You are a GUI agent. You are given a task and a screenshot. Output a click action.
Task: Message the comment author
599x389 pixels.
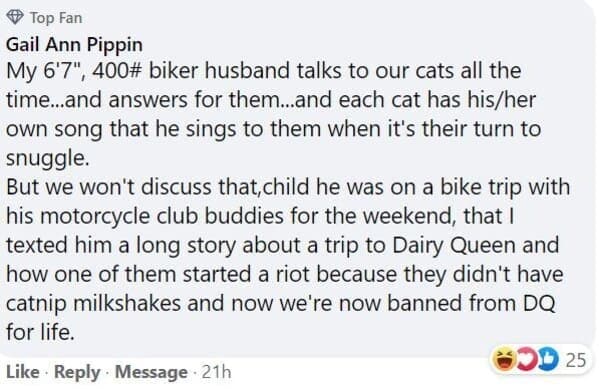151,372
